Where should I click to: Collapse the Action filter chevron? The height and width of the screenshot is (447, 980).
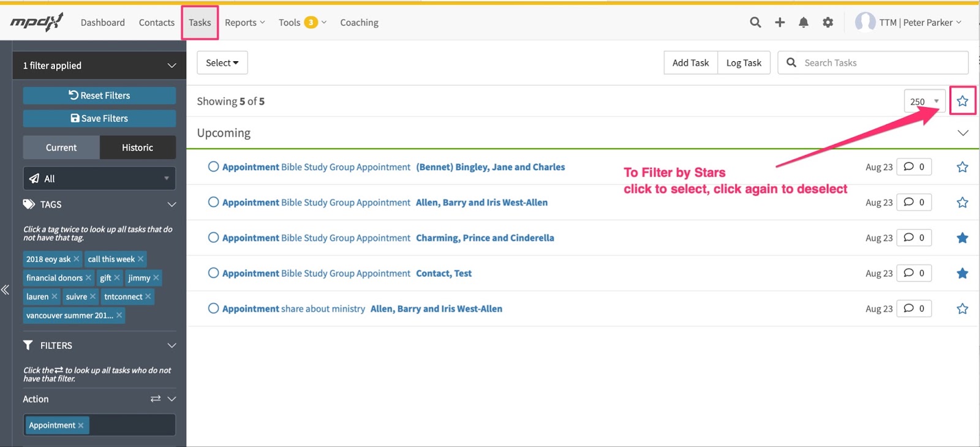171,399
